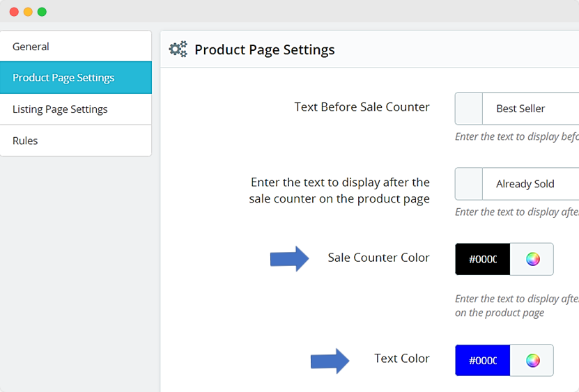
Task: Click the black Sale Counter Color hex swatch
Action: [x=483, y=259]
